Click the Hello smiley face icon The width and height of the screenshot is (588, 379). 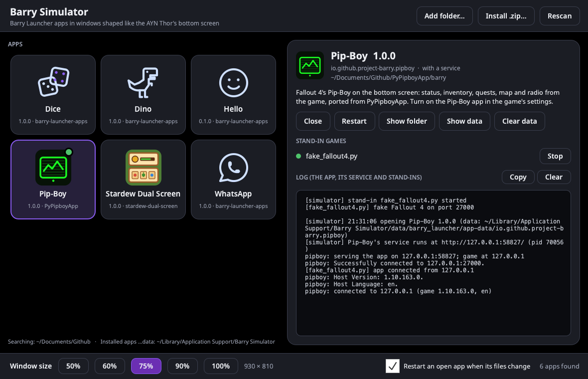click(233, 83)
